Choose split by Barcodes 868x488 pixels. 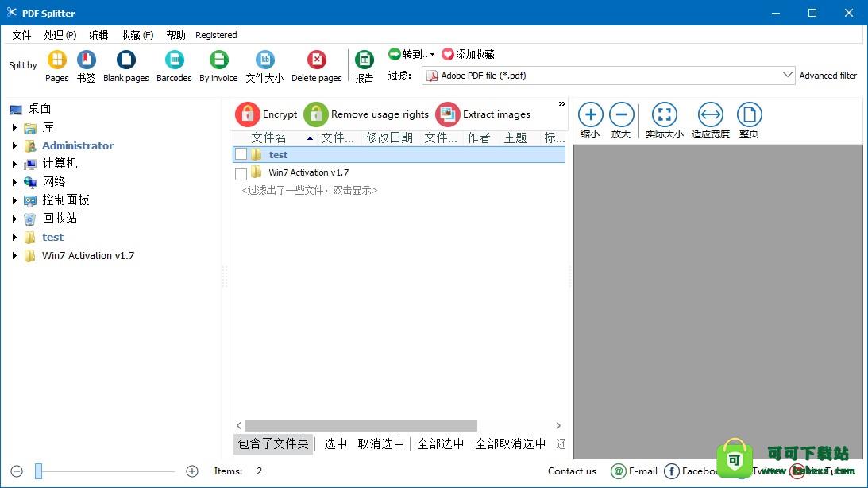174,60
